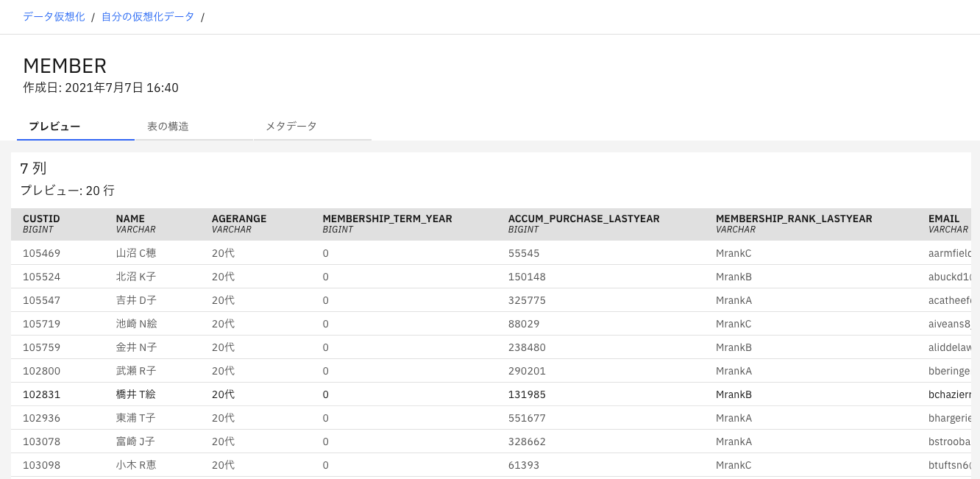Select purchase amount 328662
Image resolution: width=980 pixels, height=479 pixels.
(527, 441)
